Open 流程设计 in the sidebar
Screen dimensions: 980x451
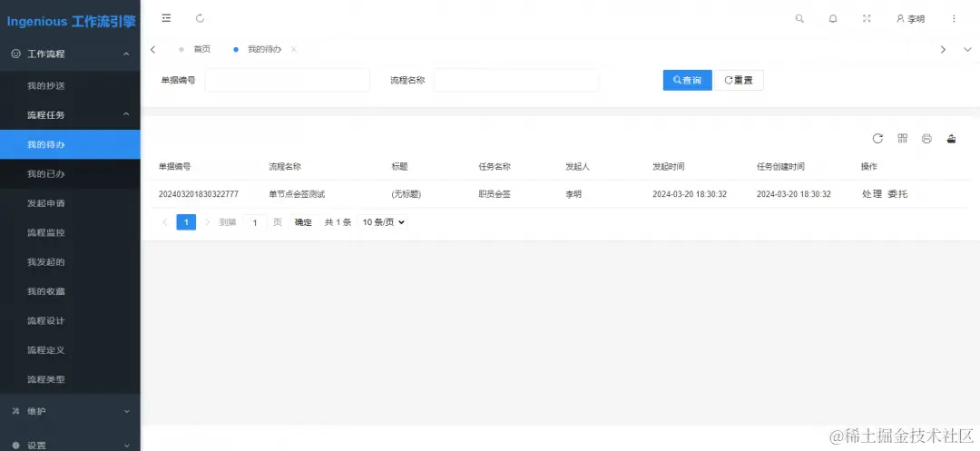(x=70, y=320)
